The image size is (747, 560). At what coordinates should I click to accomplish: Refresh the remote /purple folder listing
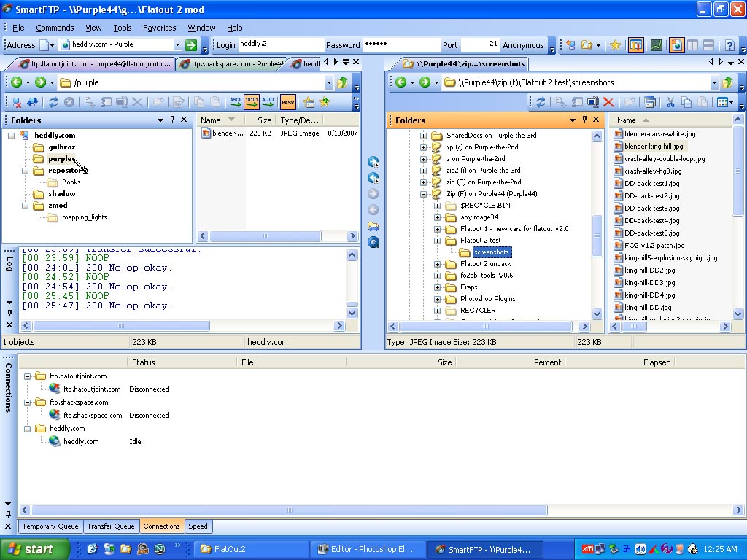point(53,102)
